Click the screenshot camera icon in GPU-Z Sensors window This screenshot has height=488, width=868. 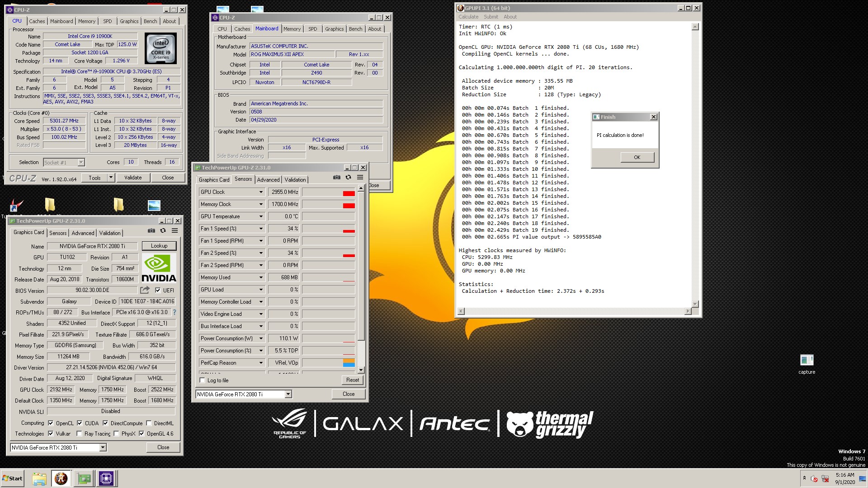(336, 178)
